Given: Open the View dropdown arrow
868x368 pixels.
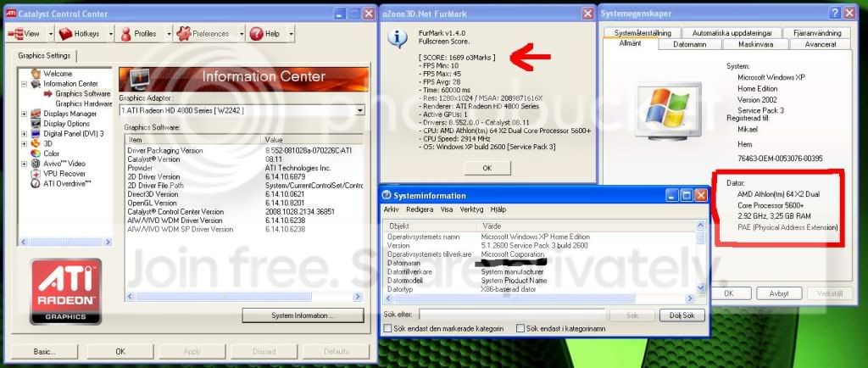Looking at the screenshot, I should [x=50, y=34].
